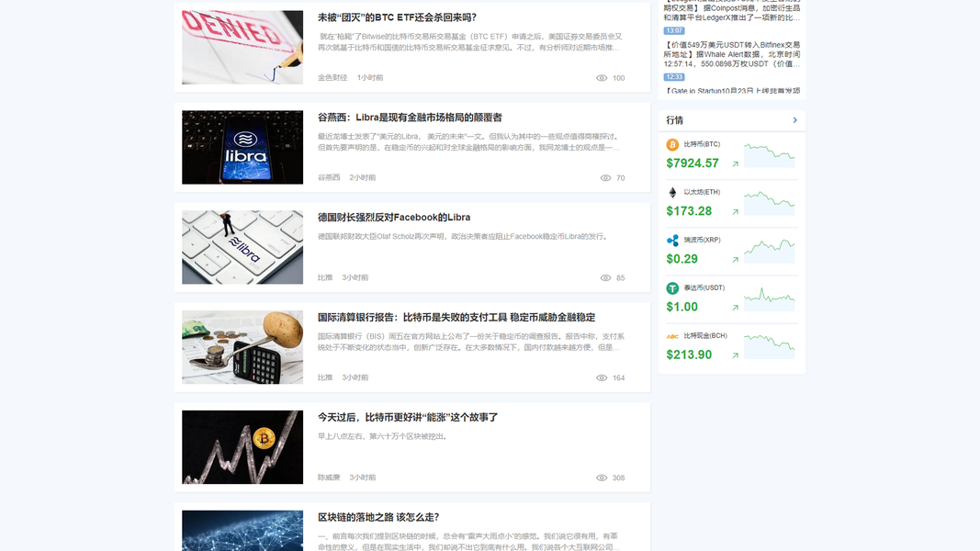This screenshot has height=551, width=980.
Task: Click the up arrow next to $173.28
Action: (x=736, y=212)
